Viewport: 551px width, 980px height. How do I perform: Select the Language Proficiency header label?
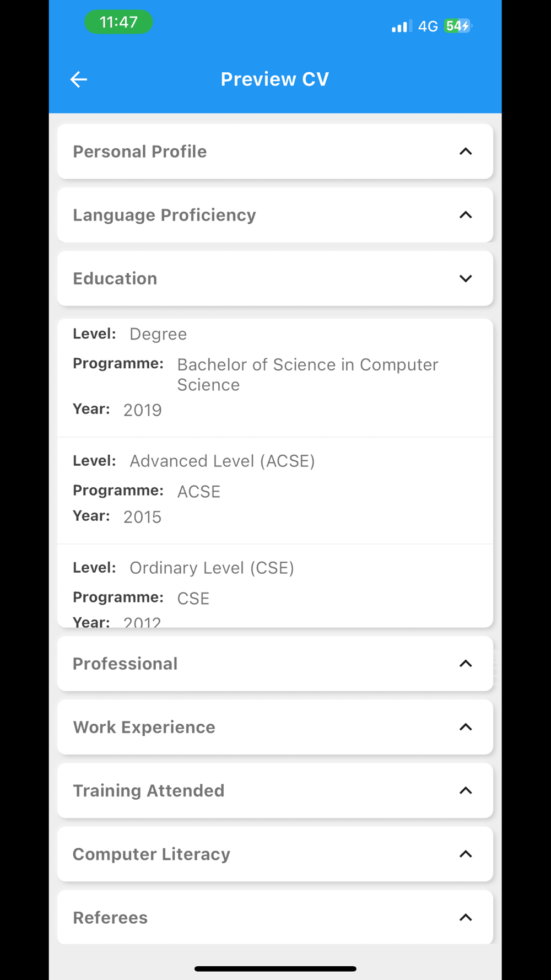point(164,215)
